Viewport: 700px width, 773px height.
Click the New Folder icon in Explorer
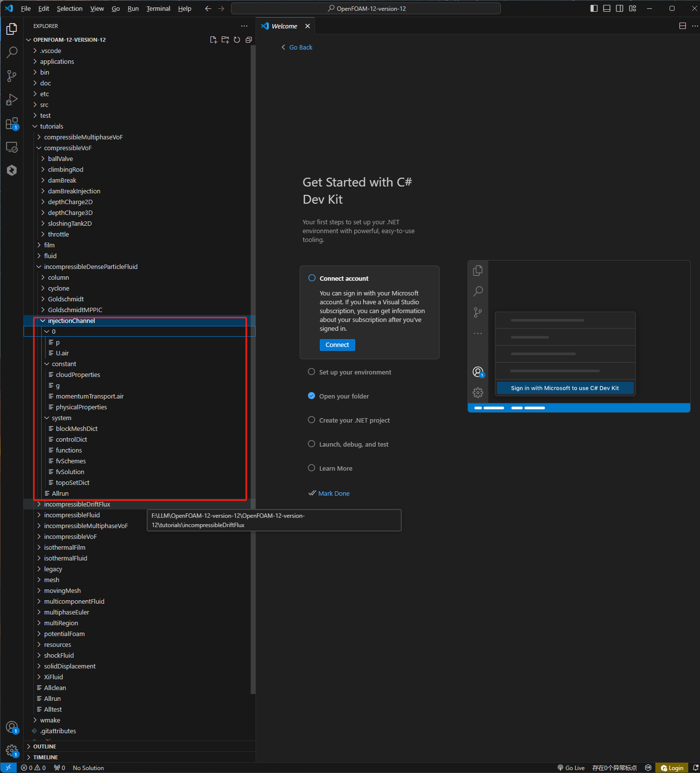pyautogui.click(x=225, y=40)
